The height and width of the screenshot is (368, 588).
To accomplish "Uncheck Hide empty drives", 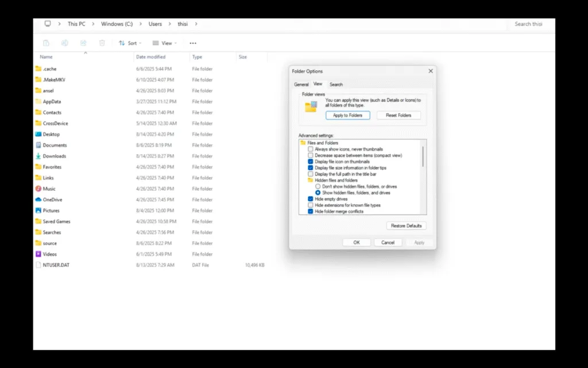I will pyautogui.click(x=311, y=198).
